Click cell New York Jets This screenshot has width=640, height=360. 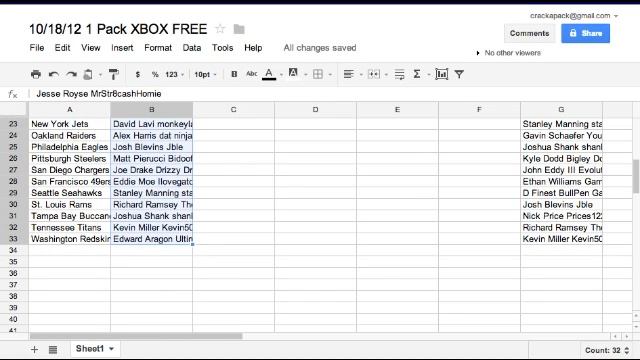[x=69, y=124]
